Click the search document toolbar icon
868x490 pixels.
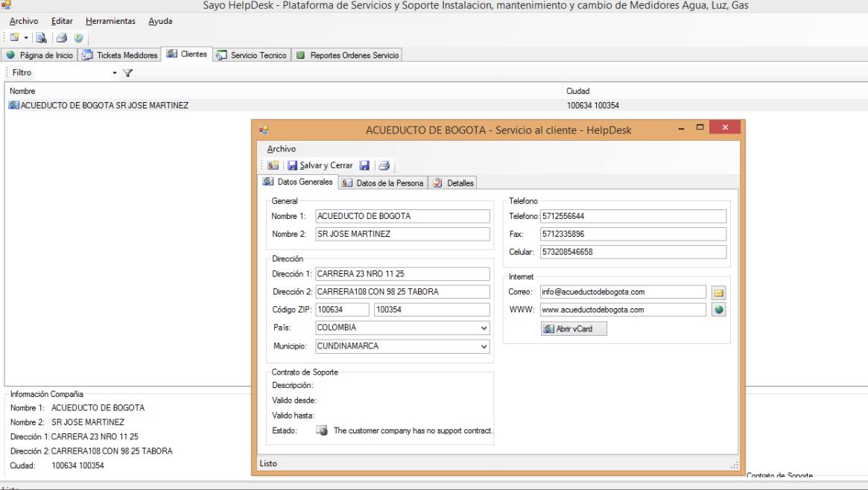pyautogui.click(x=42, y=38)
